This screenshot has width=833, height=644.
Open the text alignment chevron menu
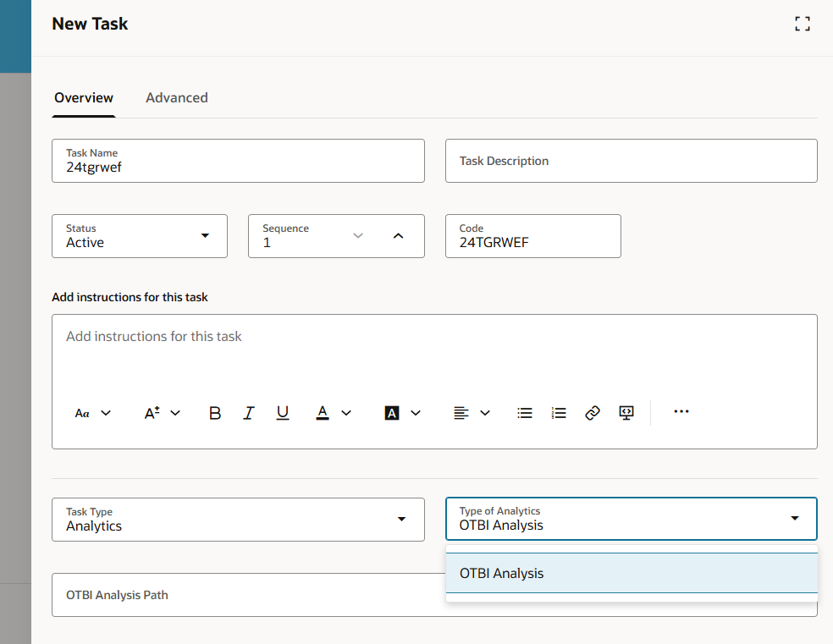483,413
